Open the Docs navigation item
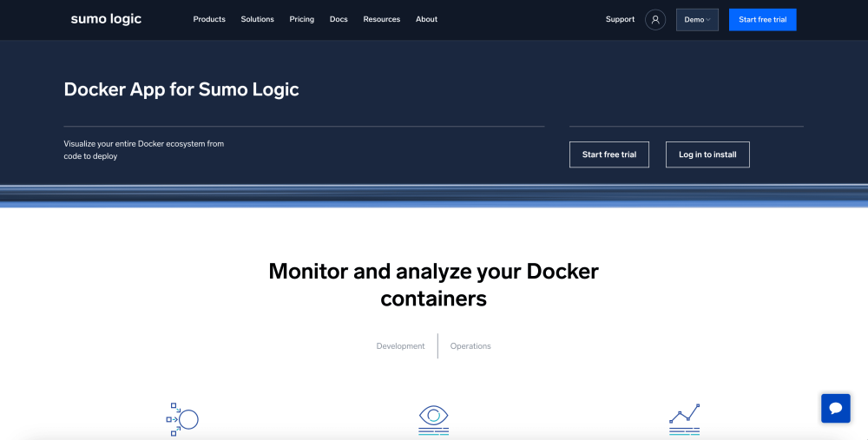Image resolution: width=868 pixels, height=440 pixels. 339,19
